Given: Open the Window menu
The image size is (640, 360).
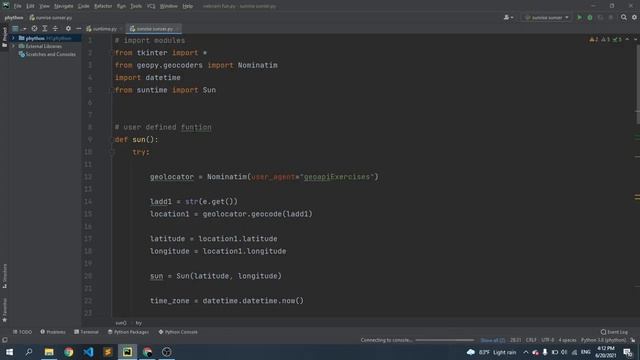Looking at the screenshot, I should pyautogui.click(x=169, y=6).
